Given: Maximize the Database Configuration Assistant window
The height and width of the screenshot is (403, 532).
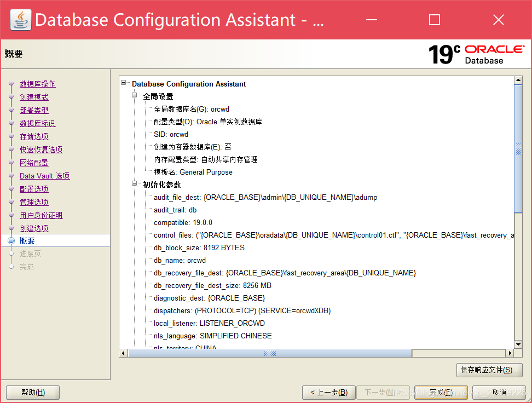Looking at the screenshot, I should click(435, 20).
